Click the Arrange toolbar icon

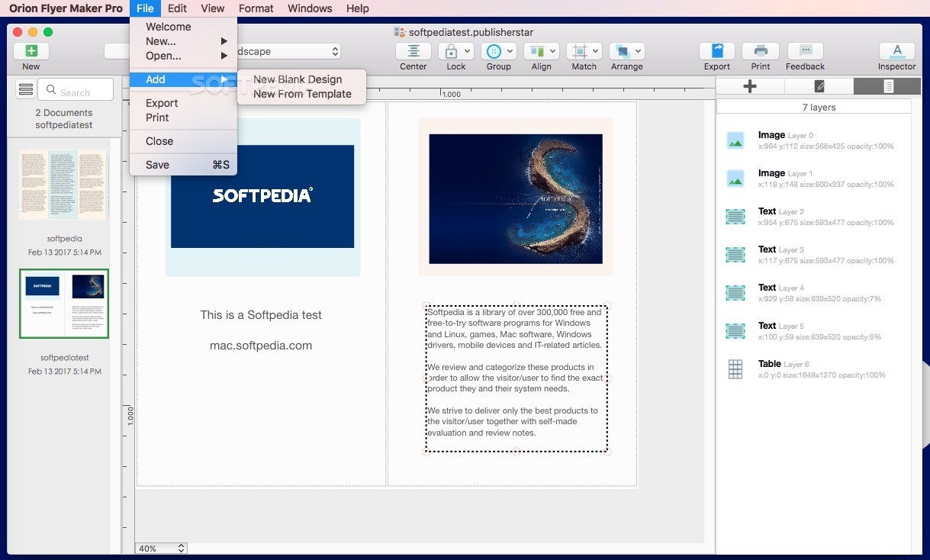tap(622, 51)
